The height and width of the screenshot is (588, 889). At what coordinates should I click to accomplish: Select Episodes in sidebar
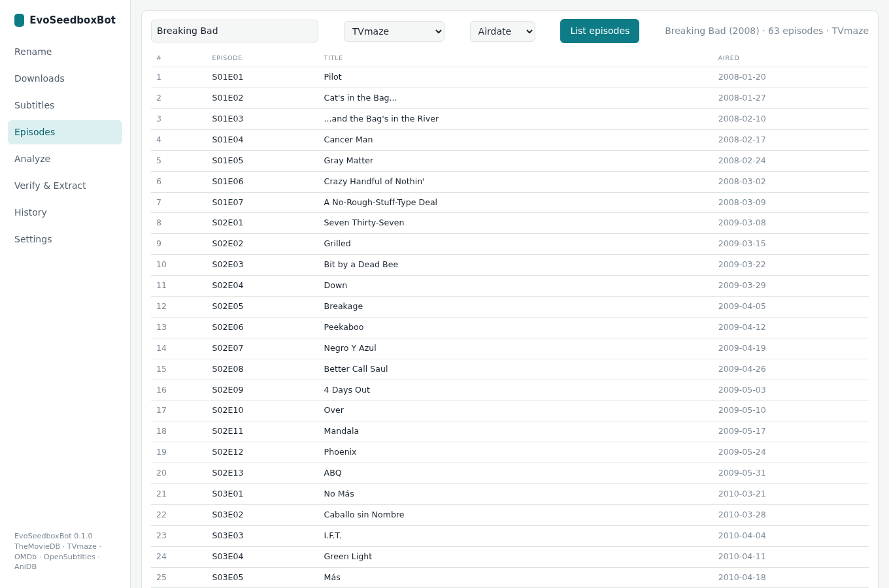point(65,132)
